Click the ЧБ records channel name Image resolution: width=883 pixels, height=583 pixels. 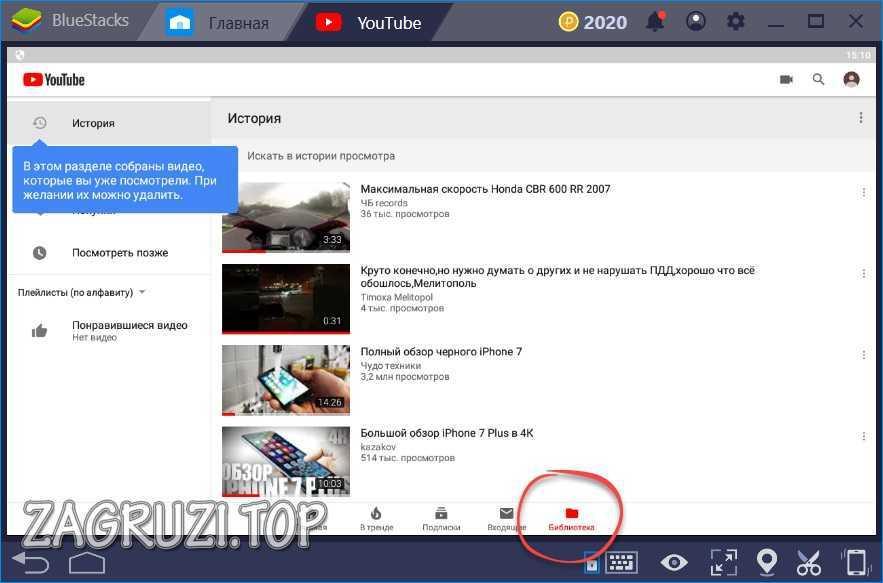384,203
